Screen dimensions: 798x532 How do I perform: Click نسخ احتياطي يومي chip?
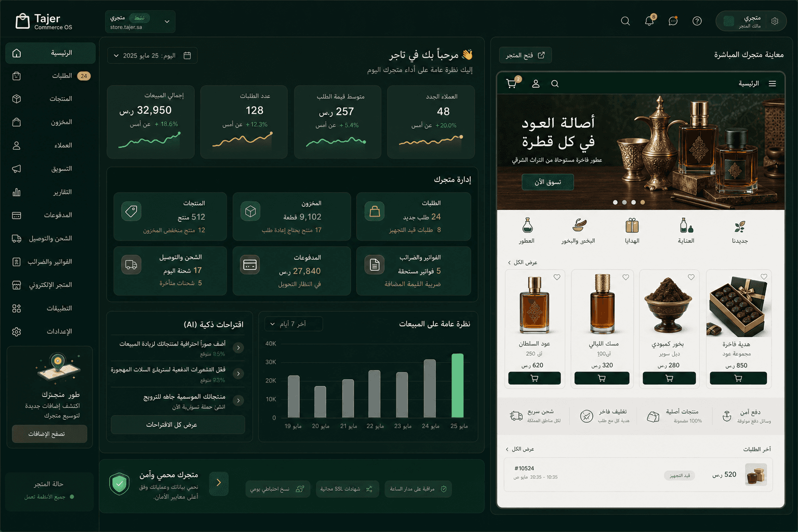(x=277, y=489)
